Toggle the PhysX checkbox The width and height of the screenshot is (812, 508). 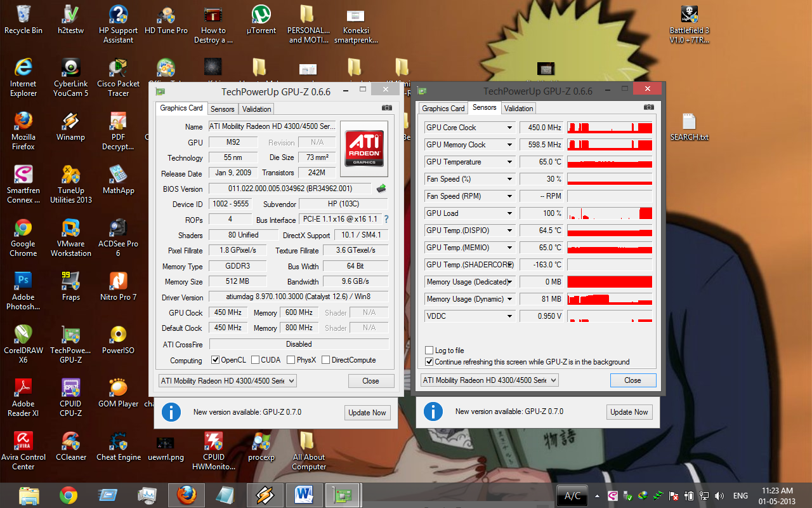(291, 360)
